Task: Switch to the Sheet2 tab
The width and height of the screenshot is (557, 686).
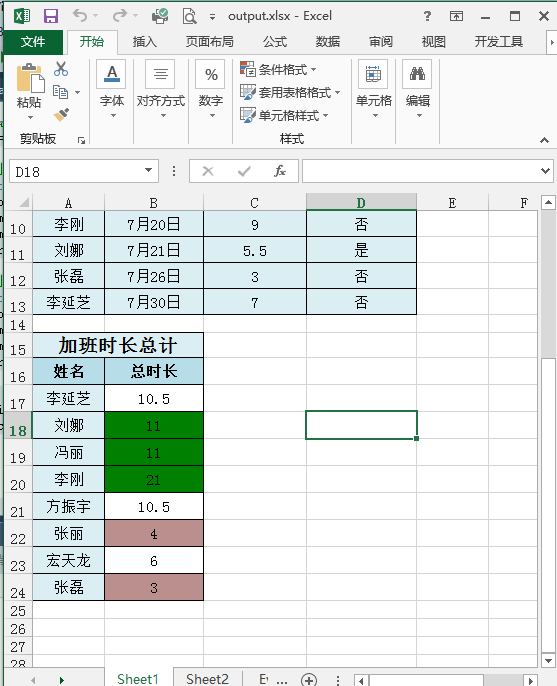Action: point(207,679)
